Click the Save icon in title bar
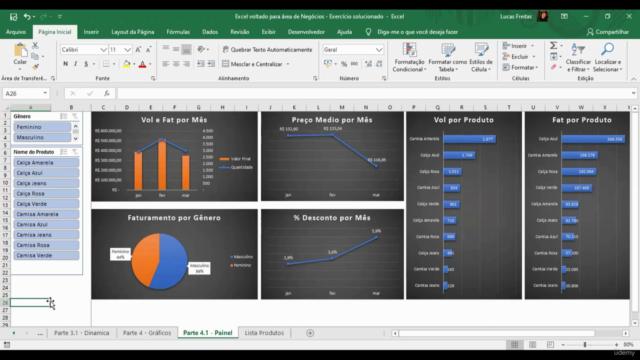The width and height of the screenshot is (640, 360). click(13, 17)
